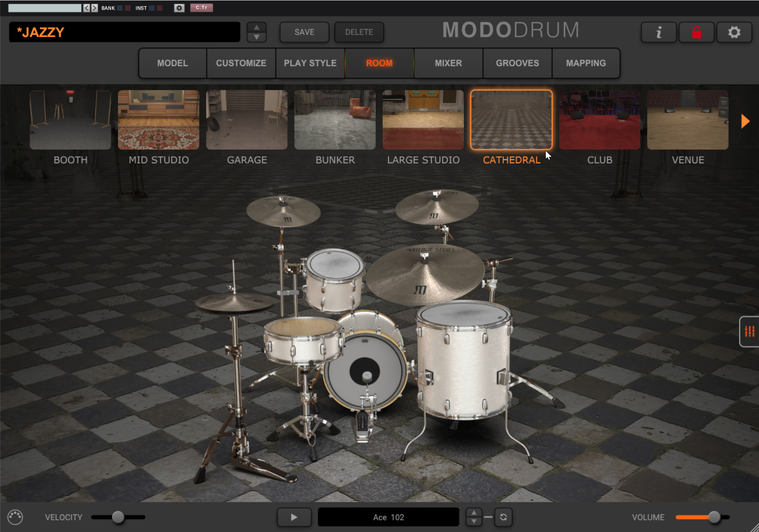
Task: Step to the previous groove with the up arrow
Action: [x=474, y=513]
